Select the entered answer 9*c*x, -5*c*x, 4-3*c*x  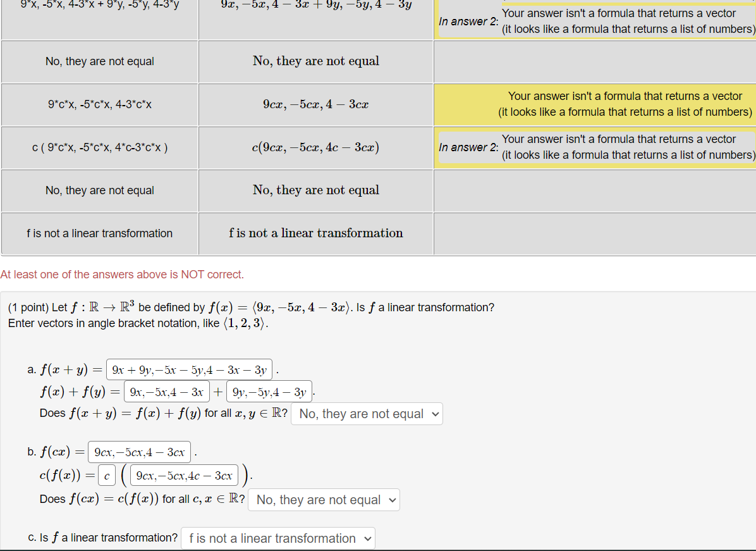pyautogui.click(x=99, y=104)
